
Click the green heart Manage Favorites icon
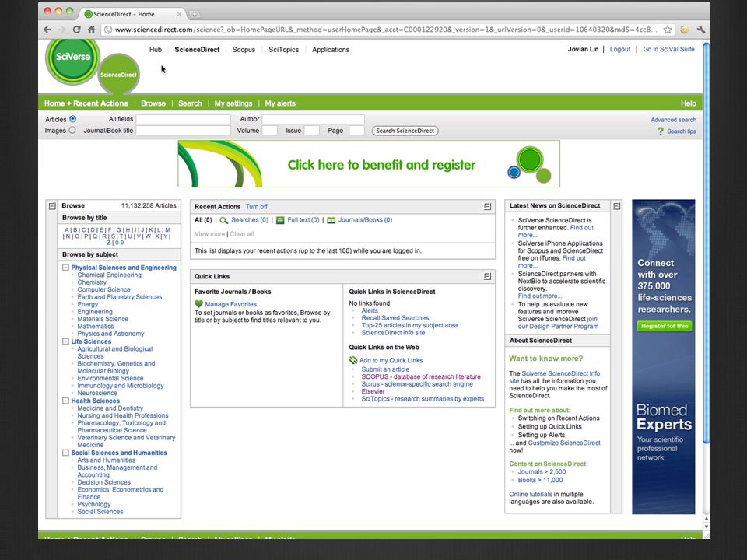(x=198, y=304)
